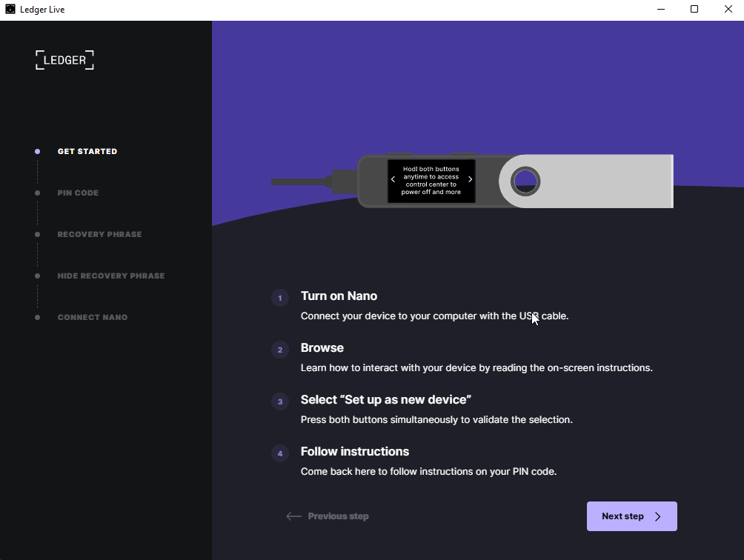Select the Hide Recovery Phrase step
This screenshot has height=560, width=744.
tap(111, 276)
